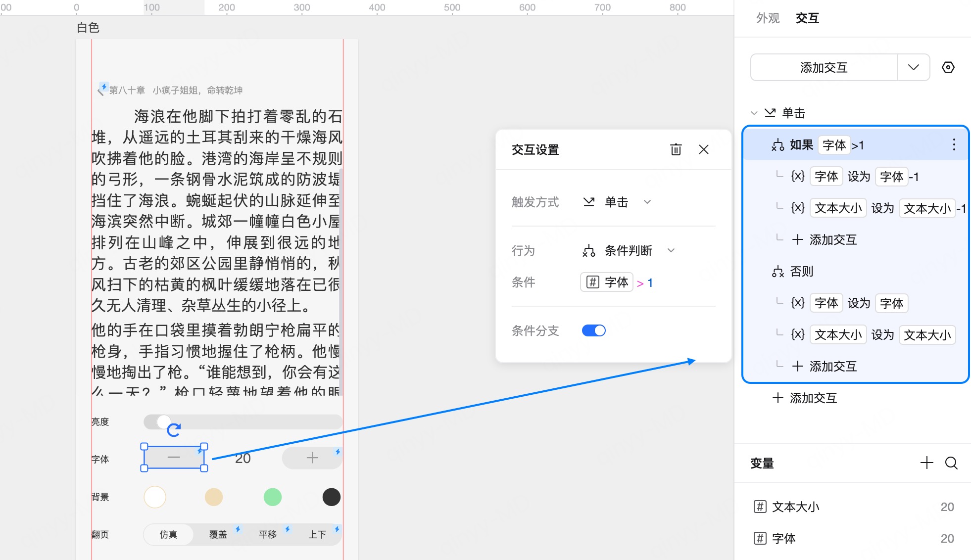Collapse the 单击 interaction group
The image size is (971, 560).
[754, 113]
